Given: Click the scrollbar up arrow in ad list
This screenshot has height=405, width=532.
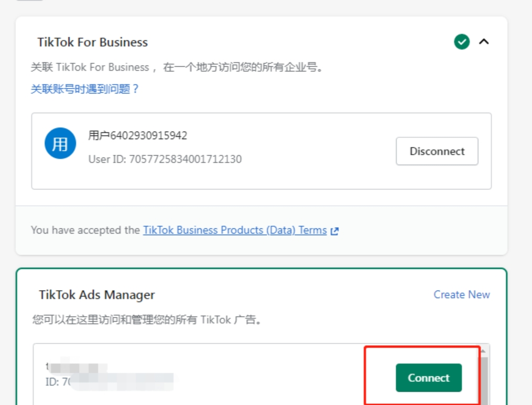Looking at the screenshot, I should tap(483, 351).
